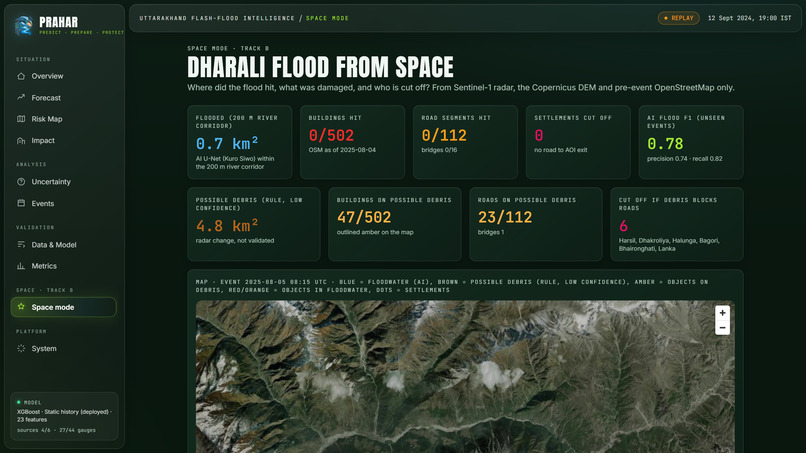Click the Space mode star icon
The height and width of the screenshot is (453, 806).
pos(21,306)
